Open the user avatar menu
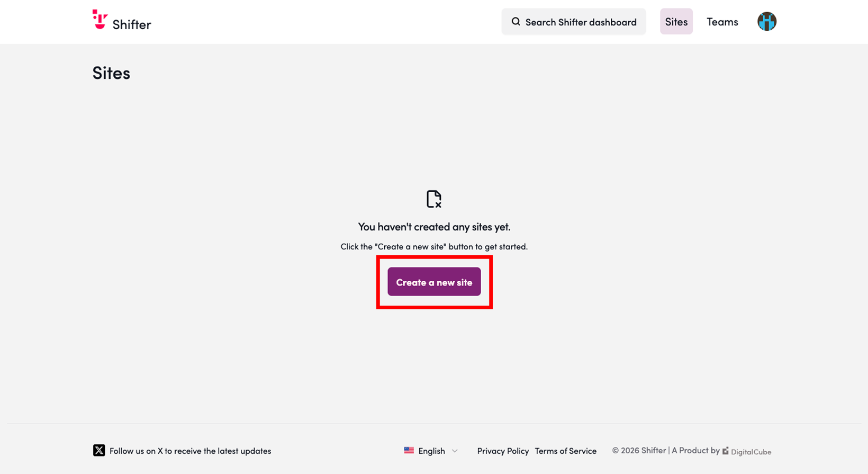The image size is (868, 474). coord(766,22)
